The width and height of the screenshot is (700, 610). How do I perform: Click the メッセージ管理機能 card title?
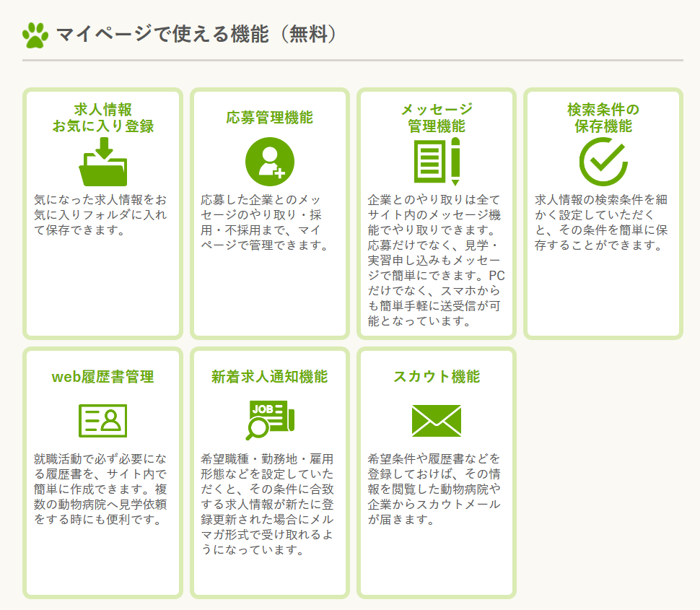(437, 118)
